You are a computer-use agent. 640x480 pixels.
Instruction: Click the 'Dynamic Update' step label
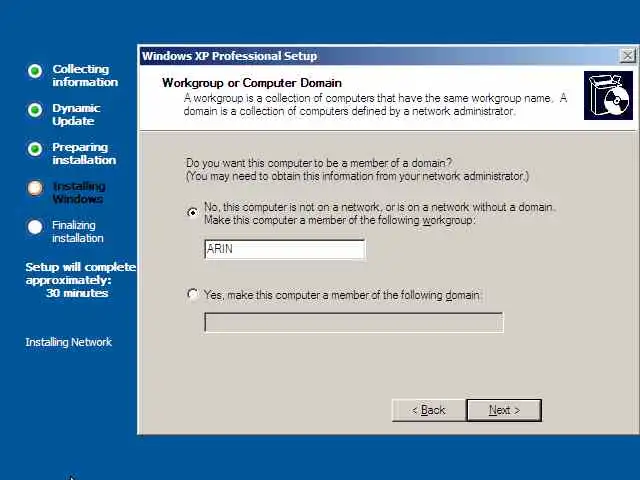pos(76,115)
